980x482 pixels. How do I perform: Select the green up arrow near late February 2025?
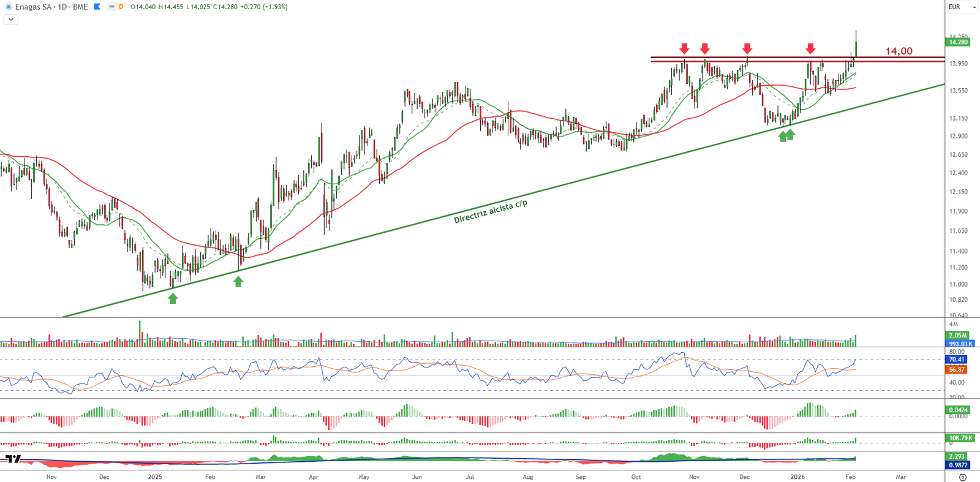238,282
